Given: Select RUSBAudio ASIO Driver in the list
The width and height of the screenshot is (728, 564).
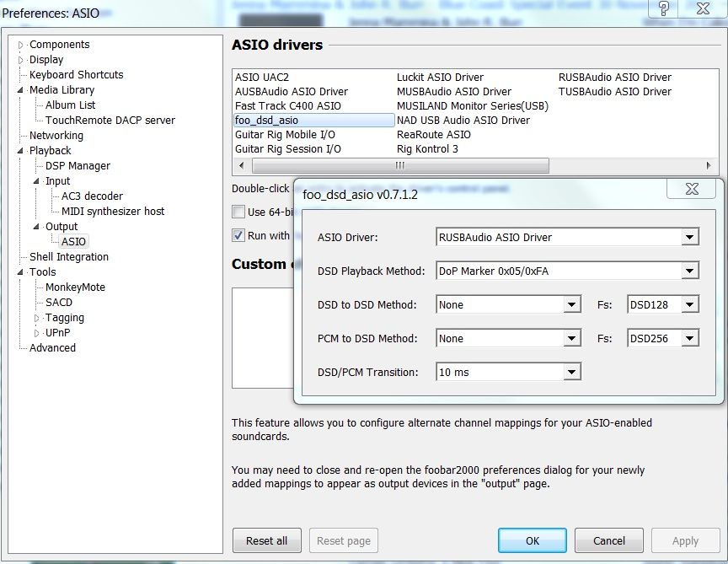Looking at the screenshot, I should coord(615,77).
